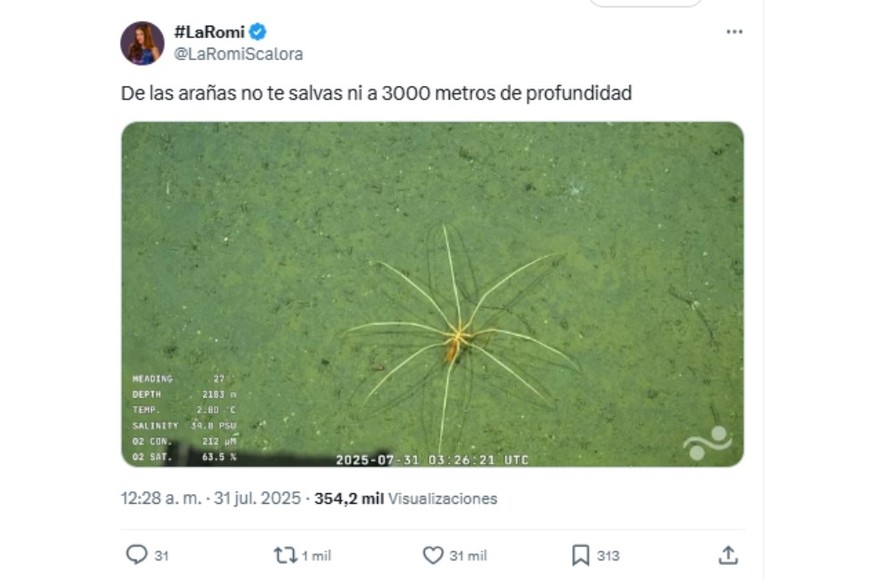Click the 31 replies count
The image size is (870, 580).
click(x=161, y=556)
